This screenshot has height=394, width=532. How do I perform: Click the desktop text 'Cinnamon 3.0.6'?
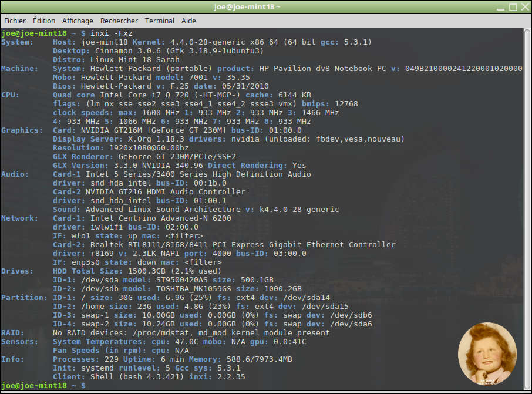pyautogui.click(x=128, y=51)
